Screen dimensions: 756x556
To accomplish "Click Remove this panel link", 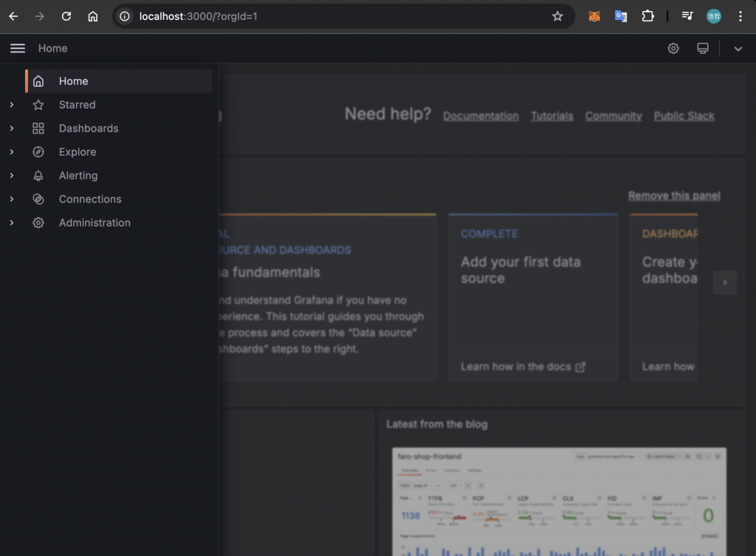I will (674, 196).
